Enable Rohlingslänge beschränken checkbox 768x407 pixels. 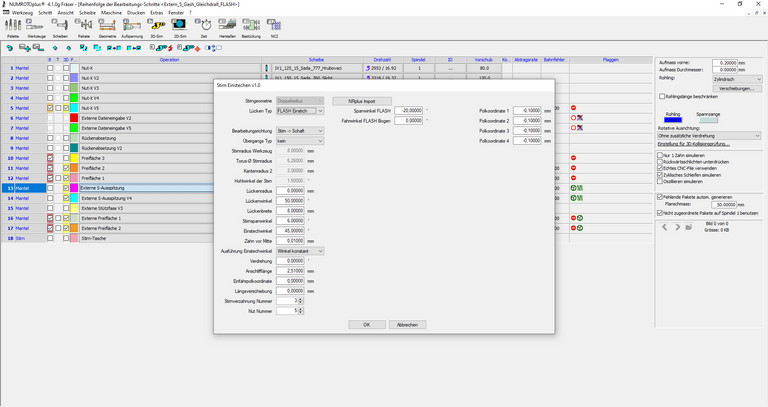[x=661, y=97]
